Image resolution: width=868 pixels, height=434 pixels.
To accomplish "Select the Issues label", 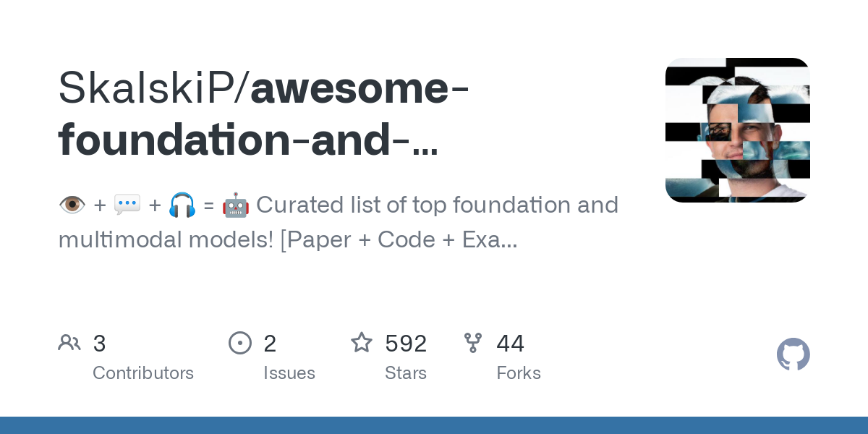I will click(289, 373).
